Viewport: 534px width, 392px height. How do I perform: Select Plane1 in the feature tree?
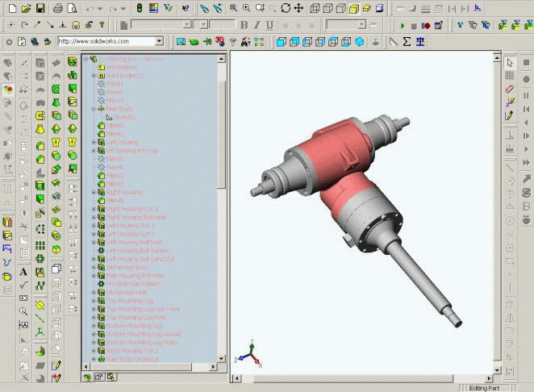click(x=115, y=84)
